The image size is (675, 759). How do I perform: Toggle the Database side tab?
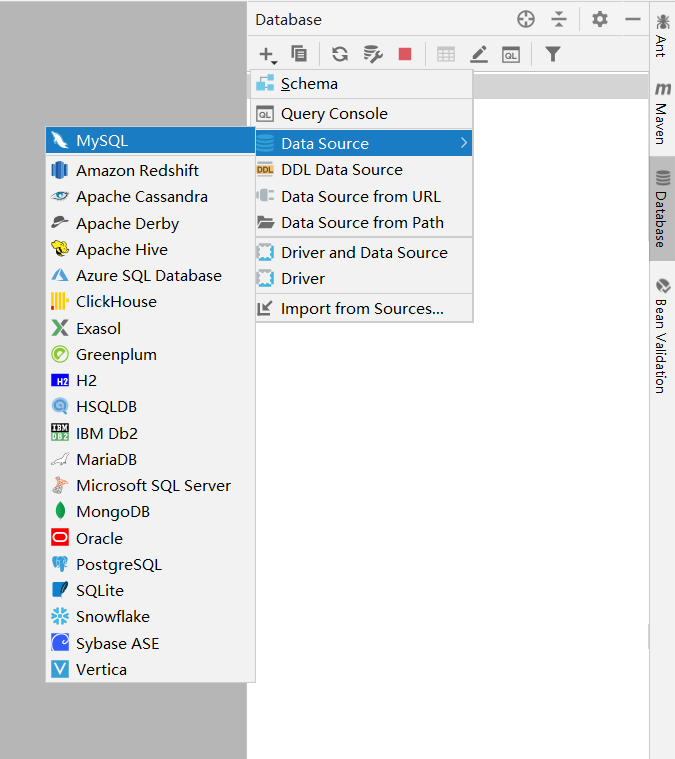click(x=662, y=209)
